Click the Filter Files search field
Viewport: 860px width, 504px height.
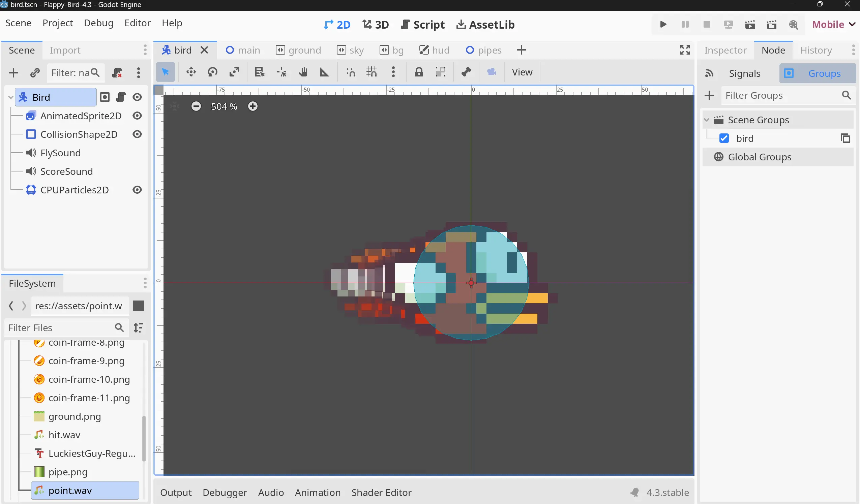point(66,328)
